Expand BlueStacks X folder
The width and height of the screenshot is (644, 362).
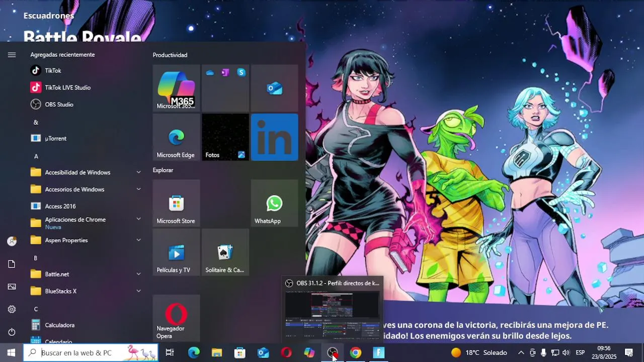pyautogui.click(x=86, y=291)
